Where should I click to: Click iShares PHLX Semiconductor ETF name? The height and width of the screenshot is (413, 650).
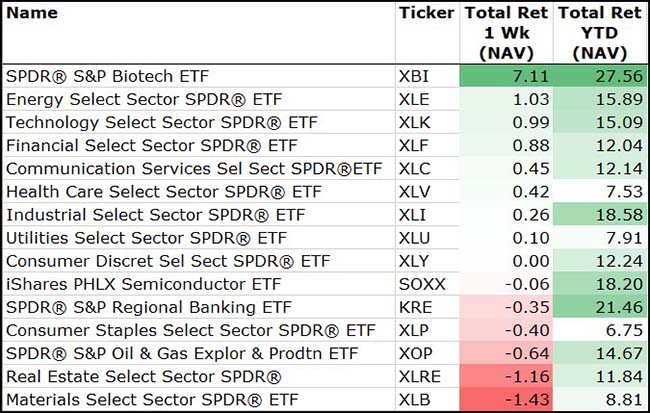point(130,283)
